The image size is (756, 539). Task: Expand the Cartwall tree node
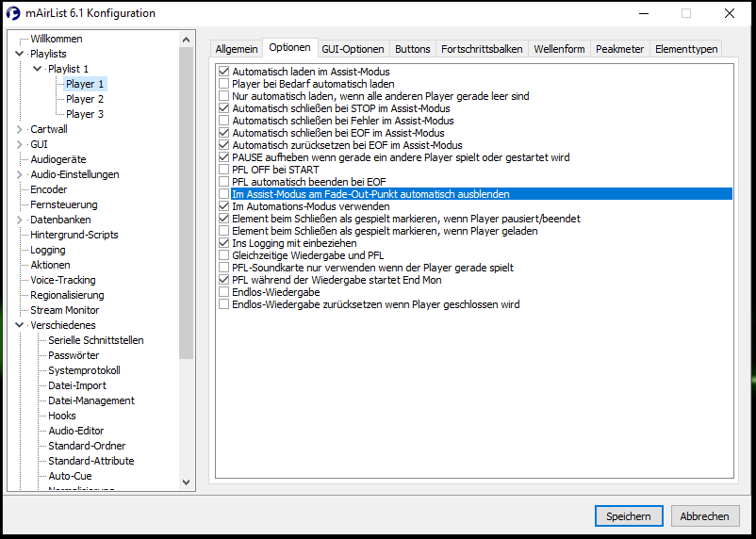coord(20,129)
